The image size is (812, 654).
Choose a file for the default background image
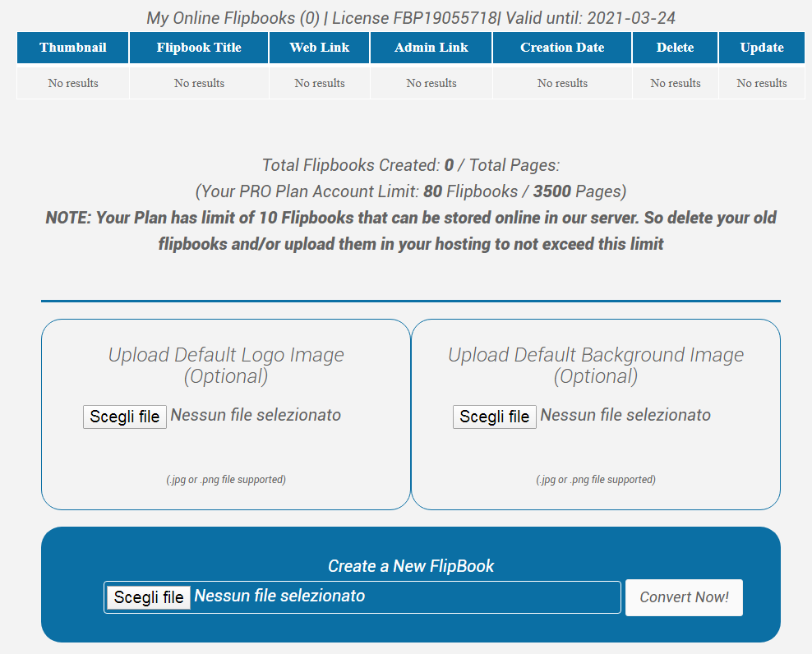click(x=494, y=417)
